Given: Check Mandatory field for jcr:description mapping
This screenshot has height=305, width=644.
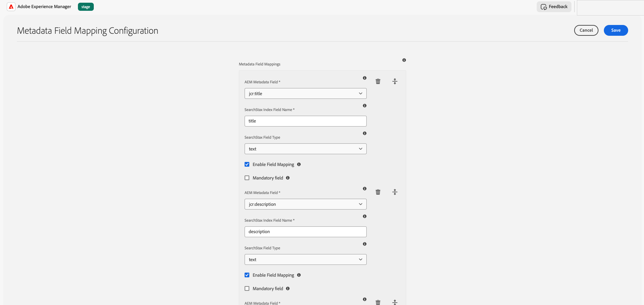Looking at the screenshot, I should click(x=247, y=288).
